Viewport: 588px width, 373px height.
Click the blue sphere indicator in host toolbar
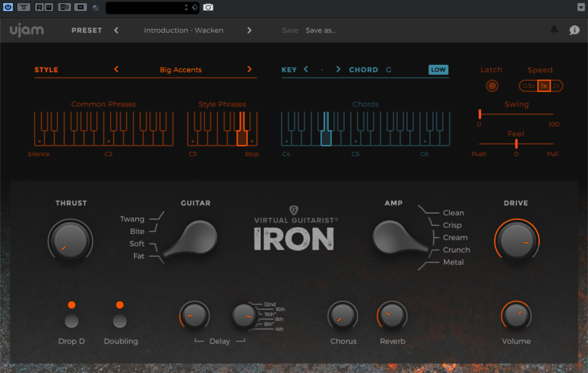point(96,7)
